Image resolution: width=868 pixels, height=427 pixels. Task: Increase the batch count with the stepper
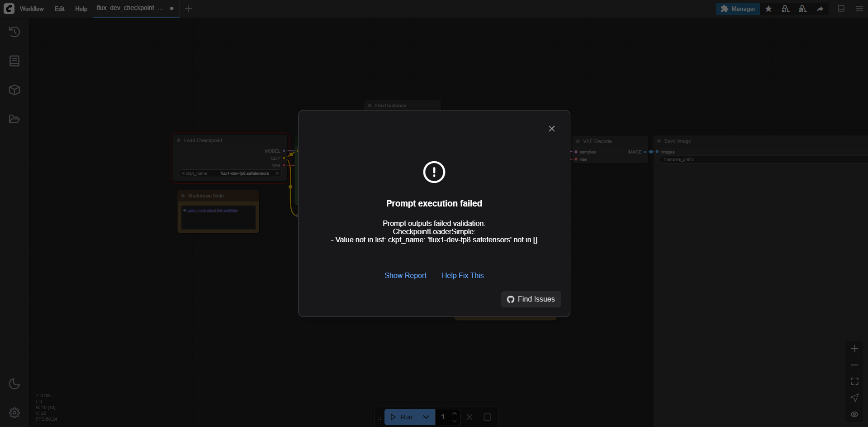click(455, 413)
